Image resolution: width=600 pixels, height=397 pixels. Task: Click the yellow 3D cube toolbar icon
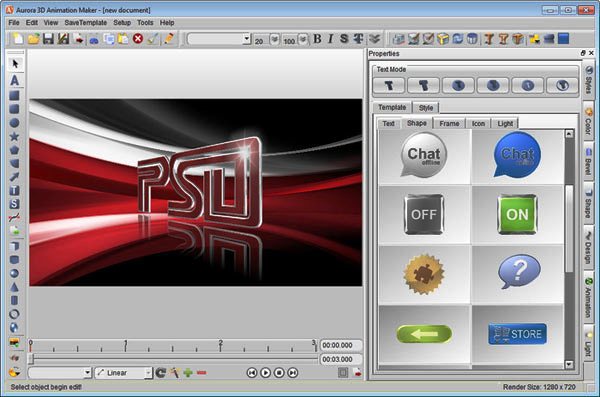point(443,39)
